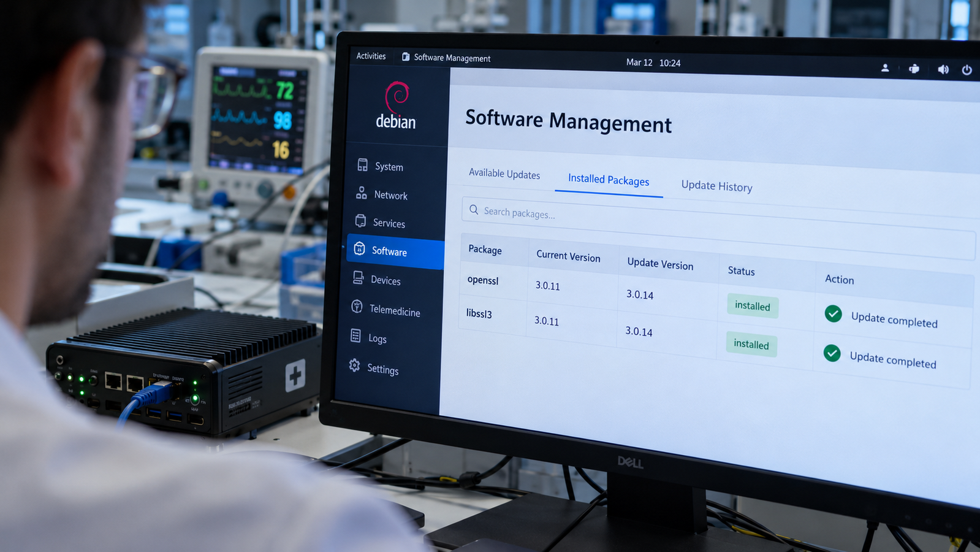Click Update completed text in libssl3 row

[893, 360]
